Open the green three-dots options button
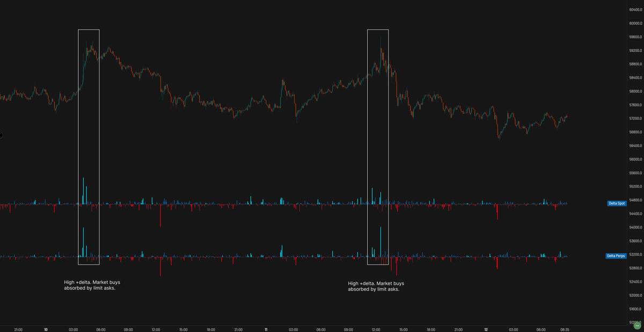 pos(637,326)
